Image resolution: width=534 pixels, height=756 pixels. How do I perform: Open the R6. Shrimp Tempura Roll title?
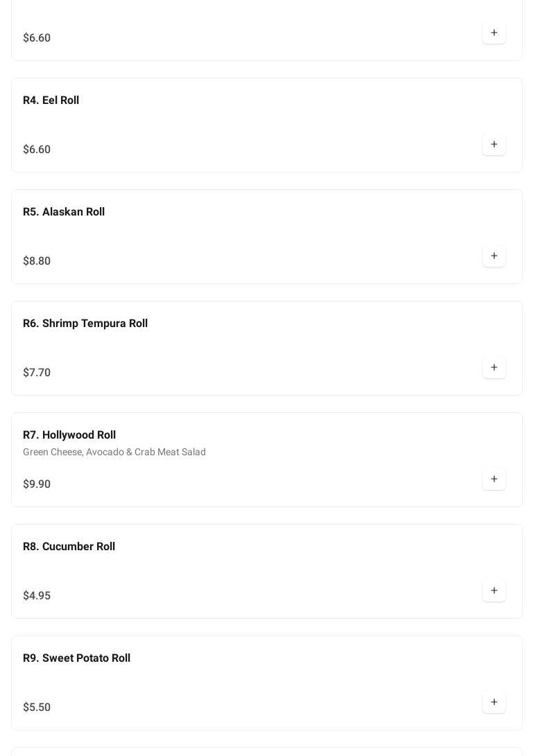(x=85, y=324)
